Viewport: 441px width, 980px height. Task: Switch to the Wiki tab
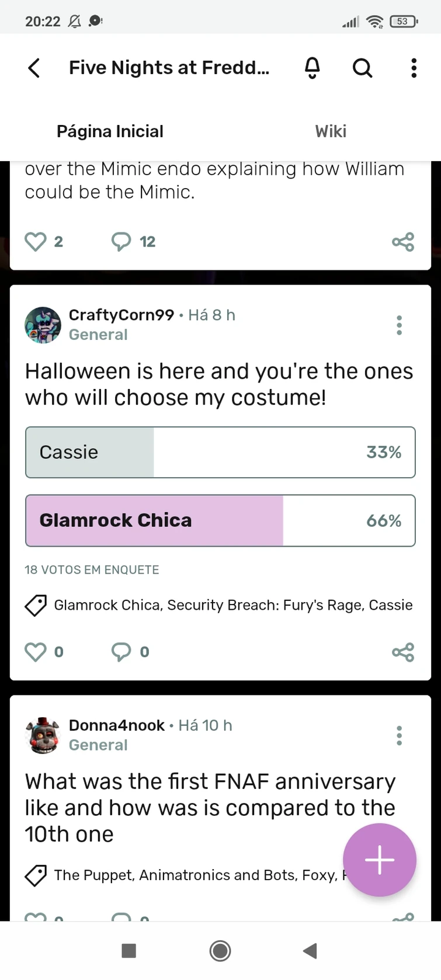330,131
